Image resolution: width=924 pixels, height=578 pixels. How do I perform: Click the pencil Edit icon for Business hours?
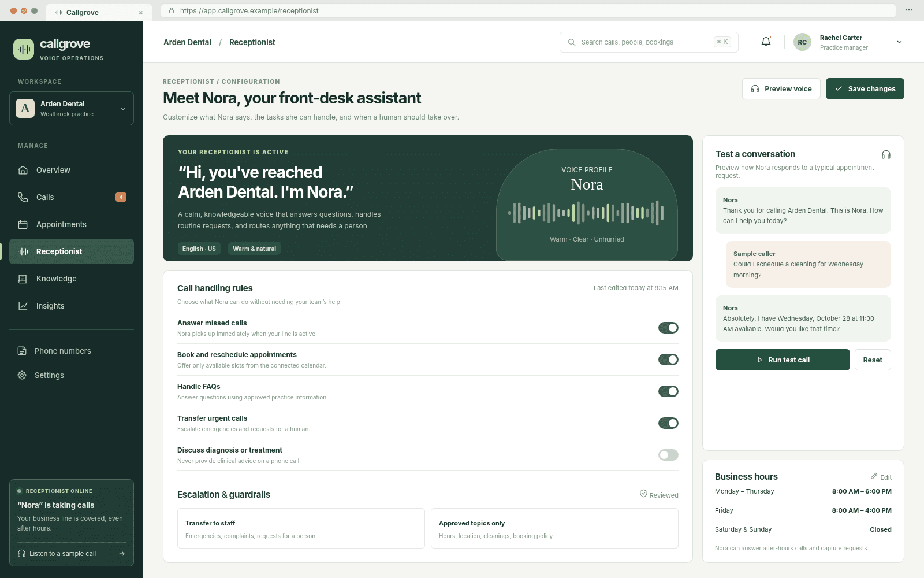[874, 476]
